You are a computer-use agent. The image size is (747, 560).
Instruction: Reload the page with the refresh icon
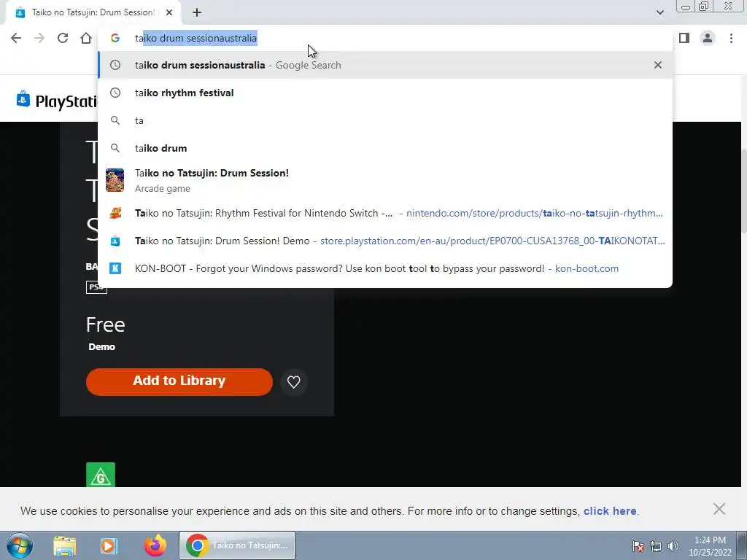coord(63,38)
